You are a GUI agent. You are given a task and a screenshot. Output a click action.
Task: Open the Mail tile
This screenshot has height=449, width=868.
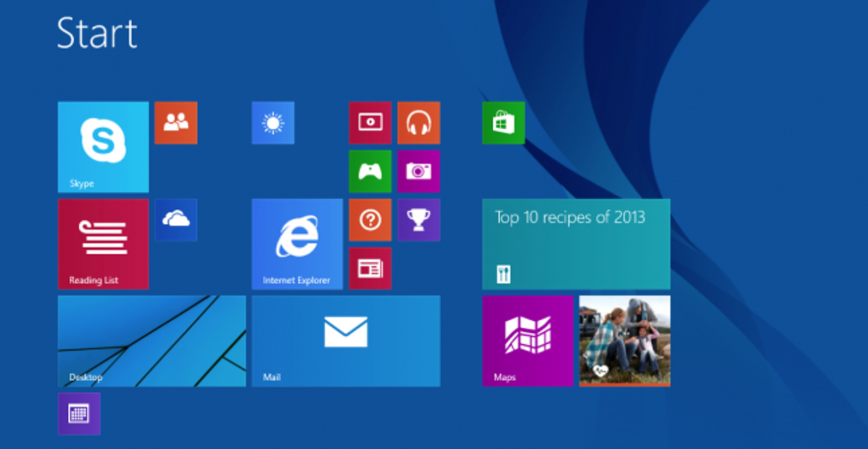click(346, 341)
